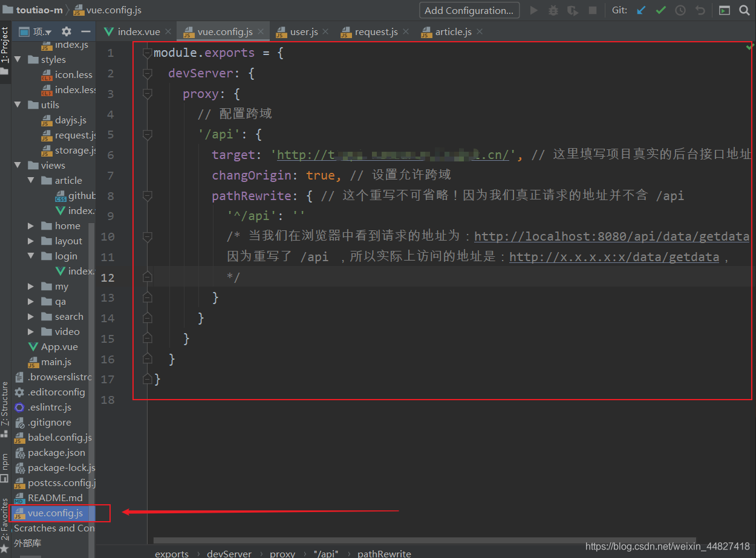Click Git Update Project blue arrow

(641, 10)
